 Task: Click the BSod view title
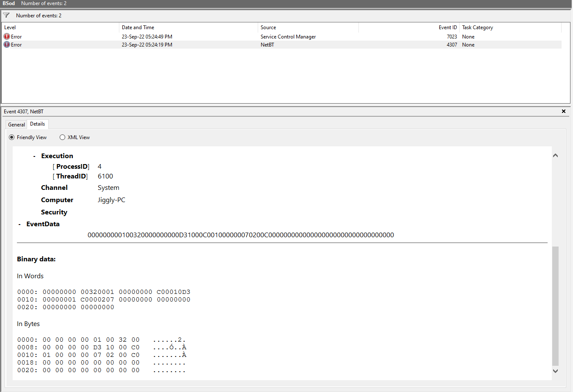coord(9,3)
